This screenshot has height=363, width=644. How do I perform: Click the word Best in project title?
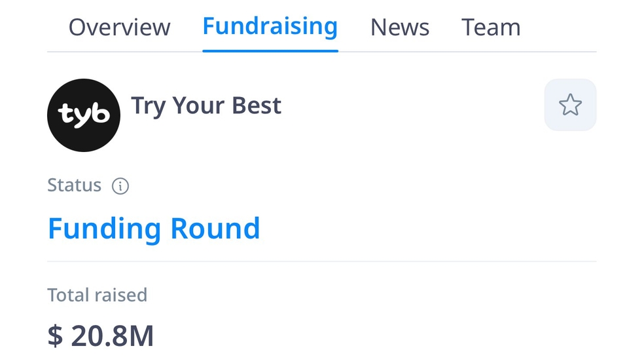tap(257, 105)
